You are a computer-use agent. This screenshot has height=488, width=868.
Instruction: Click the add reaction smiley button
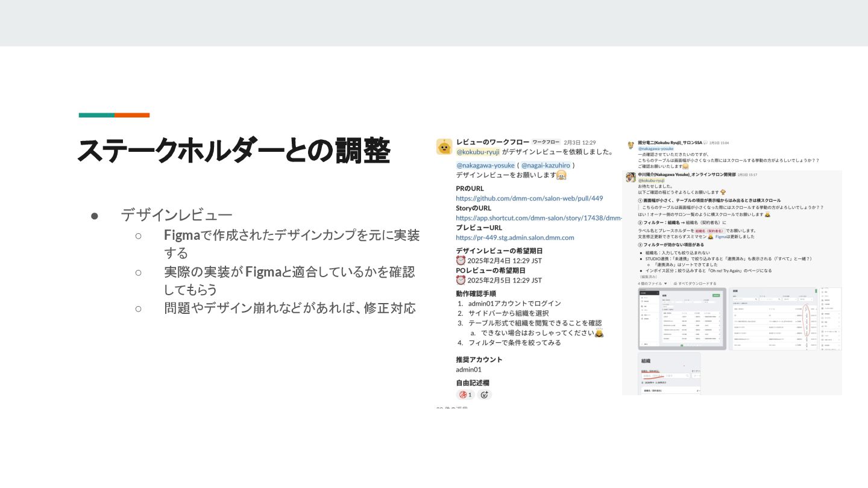(485, 395)
